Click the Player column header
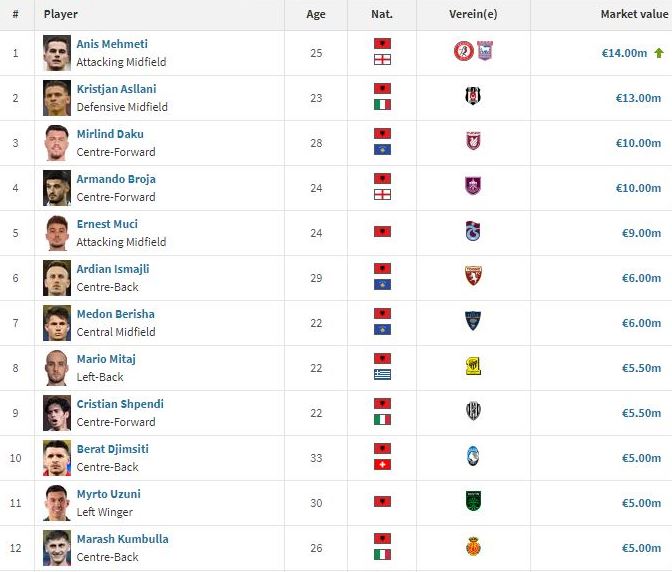 click(61, 15)
